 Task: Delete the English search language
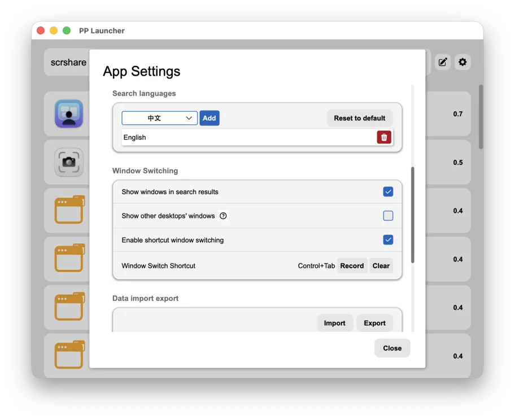tap(383, 137)
